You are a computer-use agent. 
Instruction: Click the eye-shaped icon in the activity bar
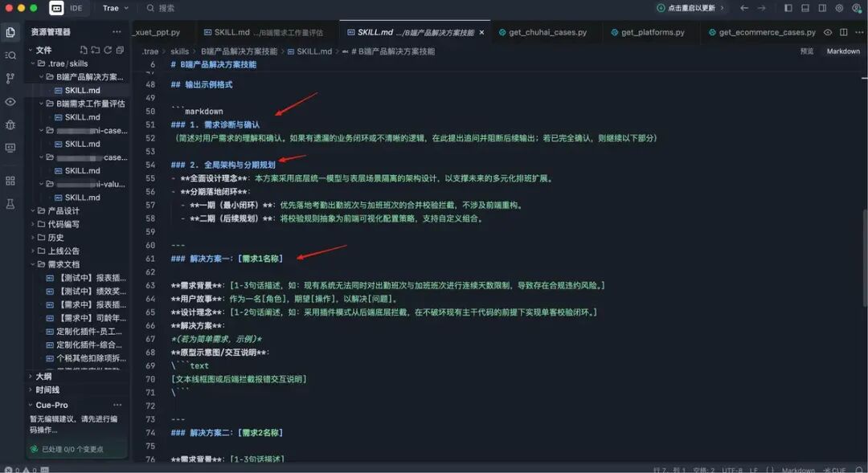pyautogui.click(x=10, y=102)
